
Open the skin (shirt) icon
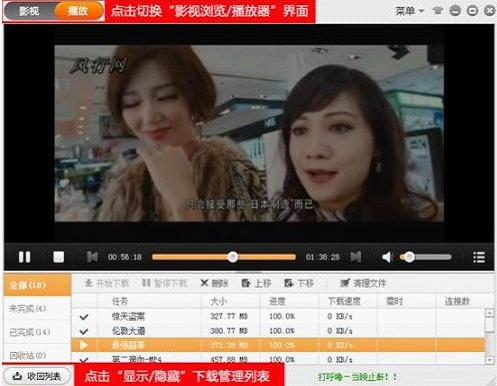point(438,11)
